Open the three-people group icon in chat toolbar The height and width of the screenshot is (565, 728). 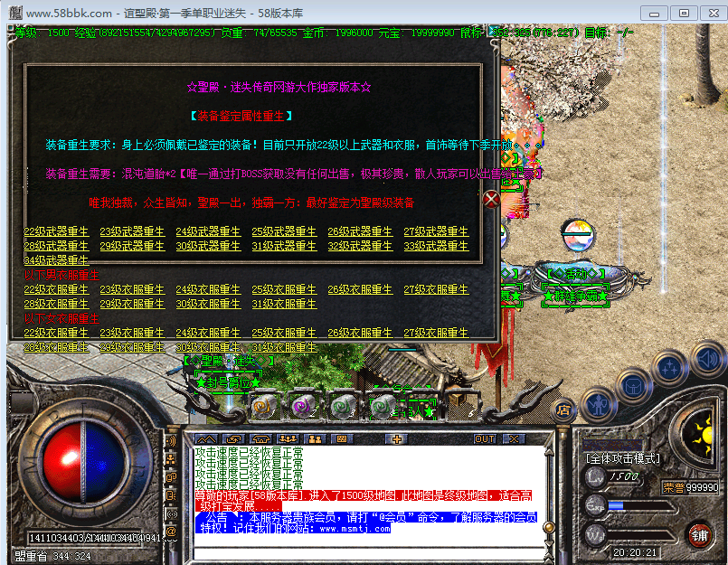[x=287, y=439]
